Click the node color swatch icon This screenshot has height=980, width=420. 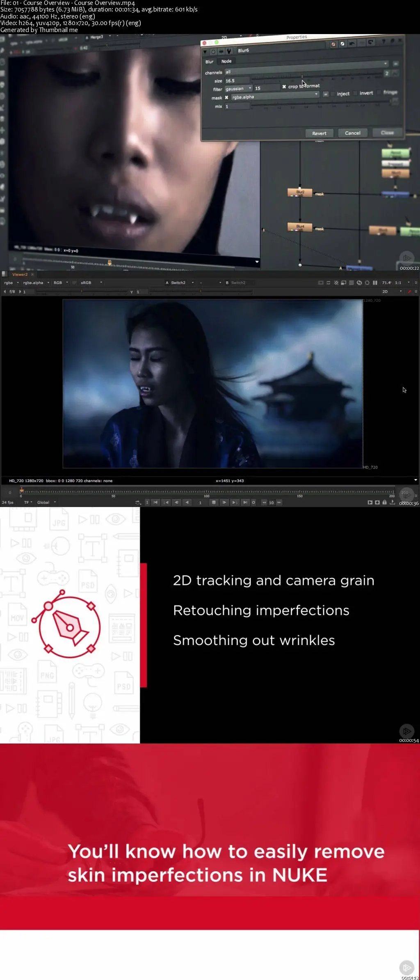[333, 44]
